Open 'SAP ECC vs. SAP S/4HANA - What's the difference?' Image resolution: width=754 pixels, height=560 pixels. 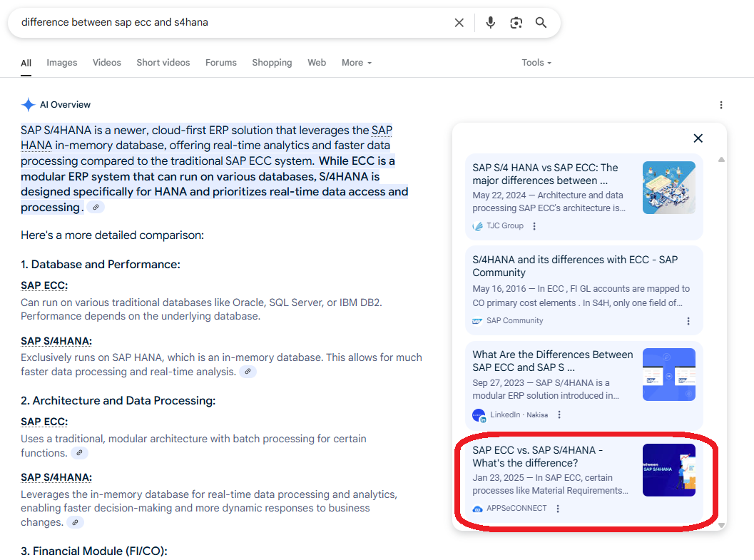537,457
